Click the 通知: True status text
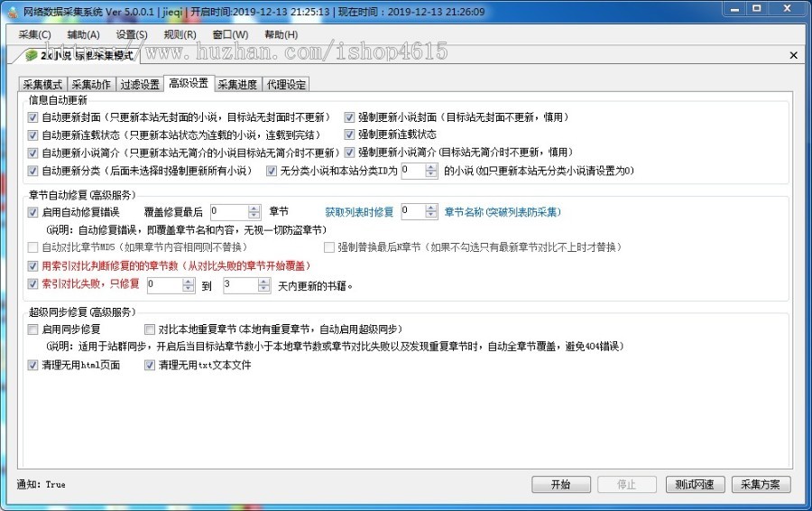 (x=41, y=485)
